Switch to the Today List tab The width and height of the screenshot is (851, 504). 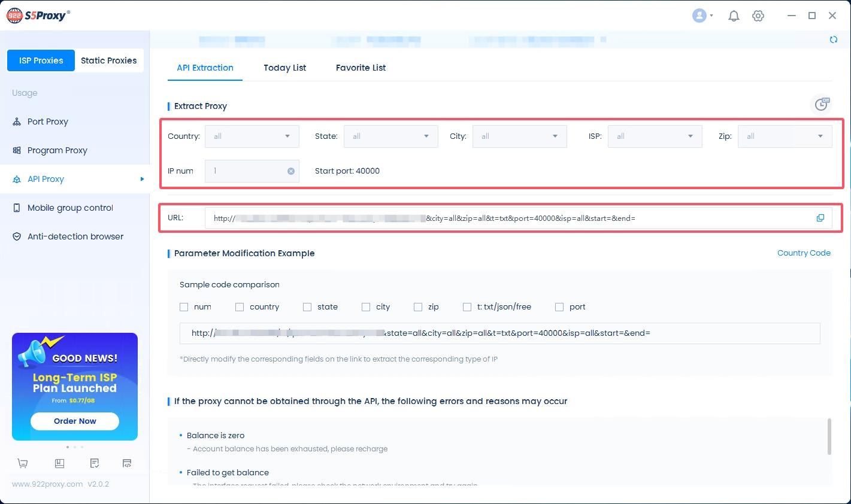[284, 68]
